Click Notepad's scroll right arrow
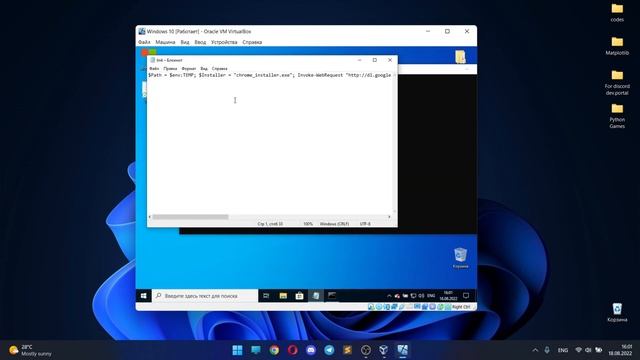This screenshot has width=640, height=360. 389,217
